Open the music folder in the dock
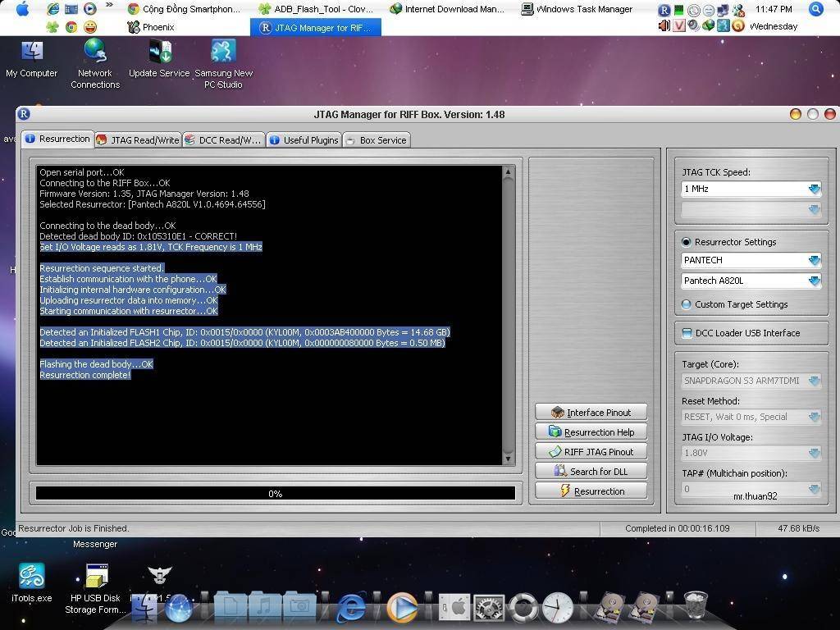 click(265, 606)
